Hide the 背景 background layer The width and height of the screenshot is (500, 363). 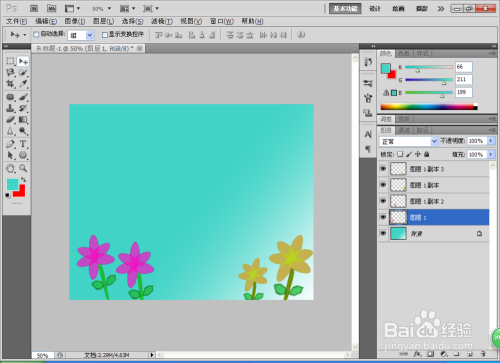383,233
